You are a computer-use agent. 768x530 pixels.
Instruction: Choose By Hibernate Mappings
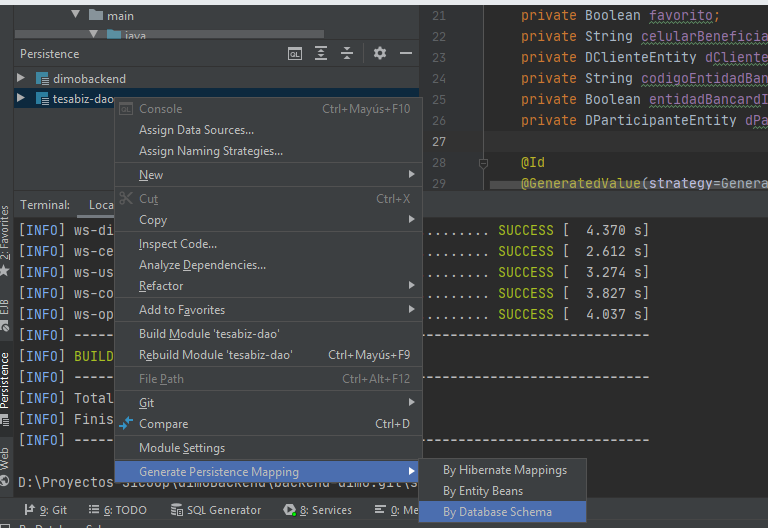tap(505, 470)
